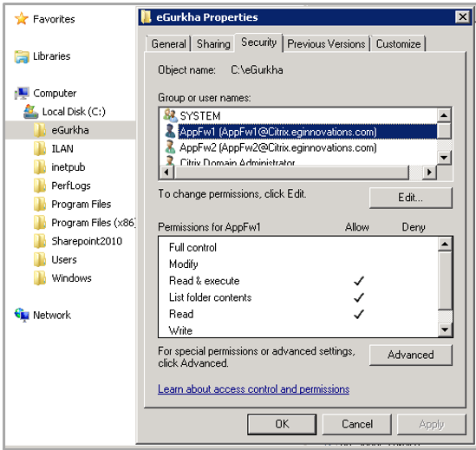476x450 pixels.
Task: Open the Previous Versions tab
Action: (326, 44)
